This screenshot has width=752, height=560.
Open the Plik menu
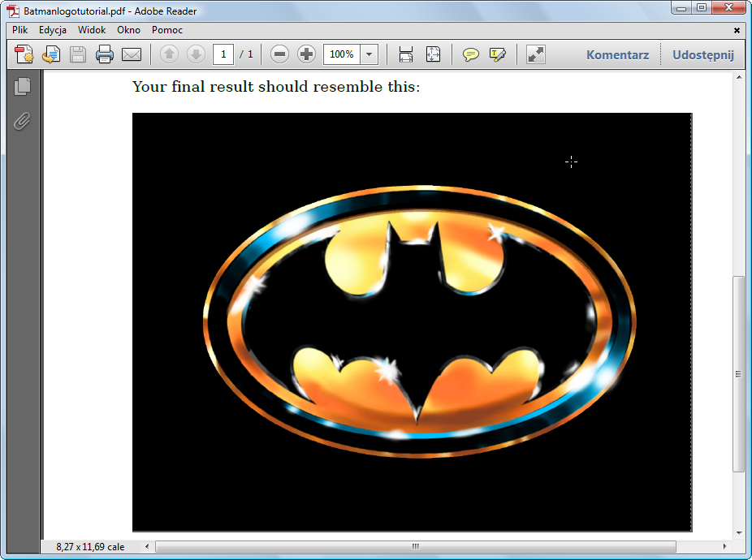click(20, 30)
